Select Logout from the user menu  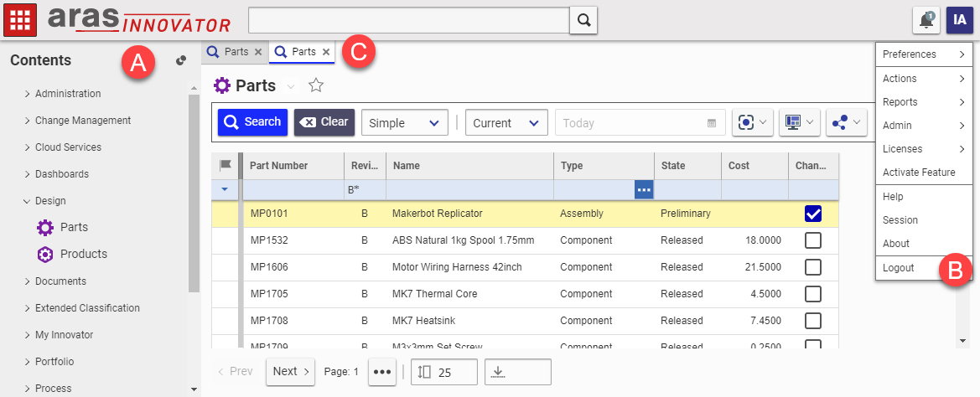pos(898,268)
